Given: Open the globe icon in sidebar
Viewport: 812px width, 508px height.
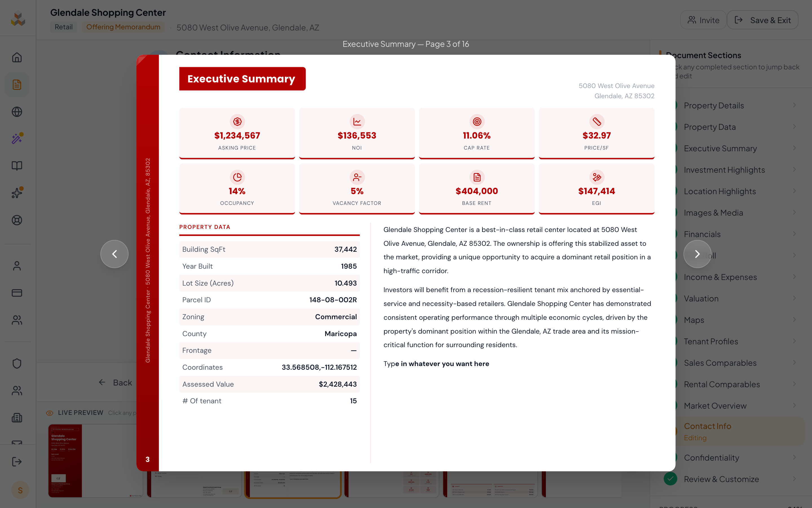Looking at the screenshot, I should [17, 111].
